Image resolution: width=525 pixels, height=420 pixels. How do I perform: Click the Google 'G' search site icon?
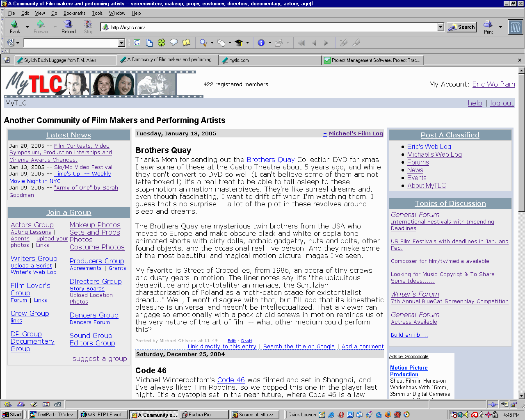pyautogui.click(x=137, y=43)
